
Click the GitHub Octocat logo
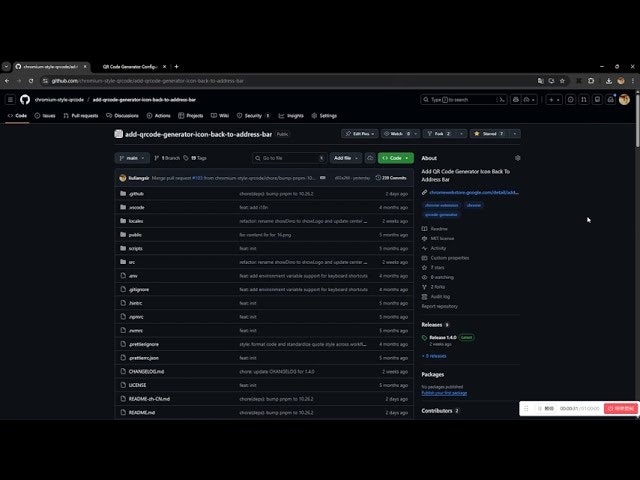click(25, 100)
